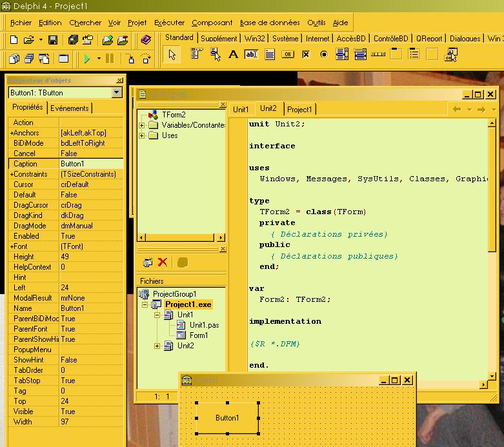Switch to the Unit1 editor tab
The width and height of the screenshot is (504, 447).
(241, 110)
